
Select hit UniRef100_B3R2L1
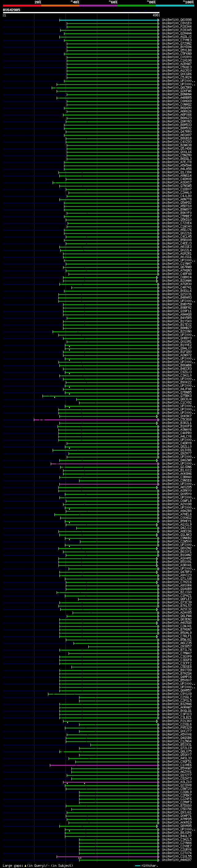click(x=177, y=423)
